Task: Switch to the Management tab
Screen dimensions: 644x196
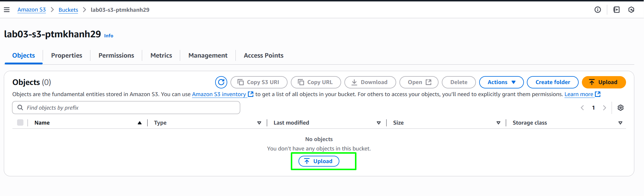Action: coord(208,56)
